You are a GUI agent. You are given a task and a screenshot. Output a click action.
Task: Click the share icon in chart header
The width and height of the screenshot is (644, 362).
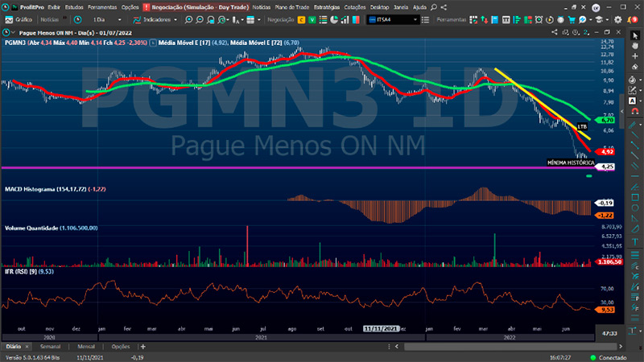(x=554, y=32)
